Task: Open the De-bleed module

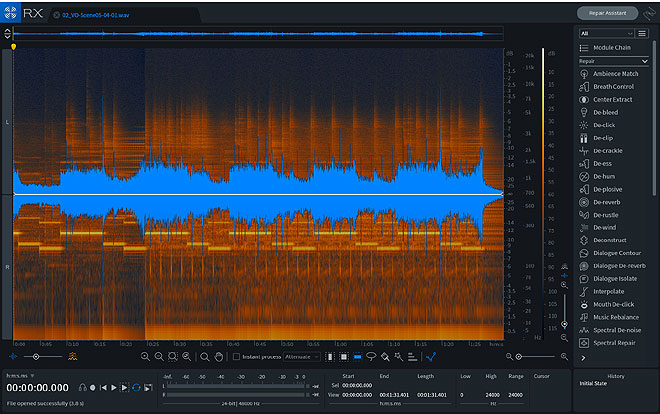Action: click(599, 112)
